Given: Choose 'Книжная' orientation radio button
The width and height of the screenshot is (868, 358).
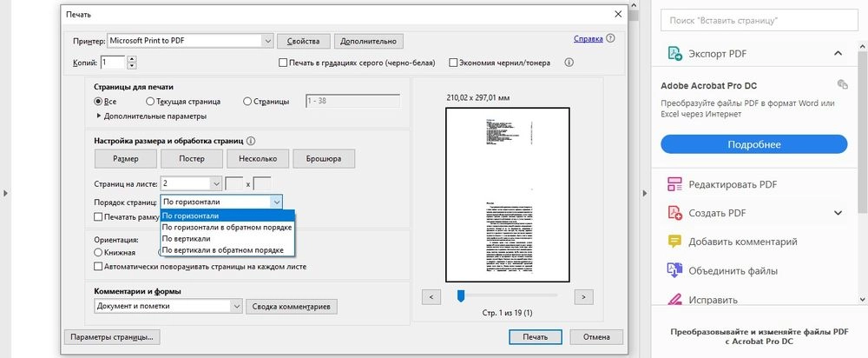Looking at the screenshot, I should point(99,252).
